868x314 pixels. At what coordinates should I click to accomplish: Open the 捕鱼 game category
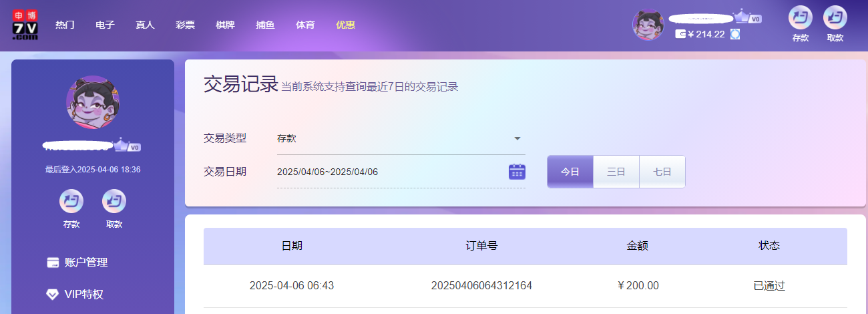[265, 25]
